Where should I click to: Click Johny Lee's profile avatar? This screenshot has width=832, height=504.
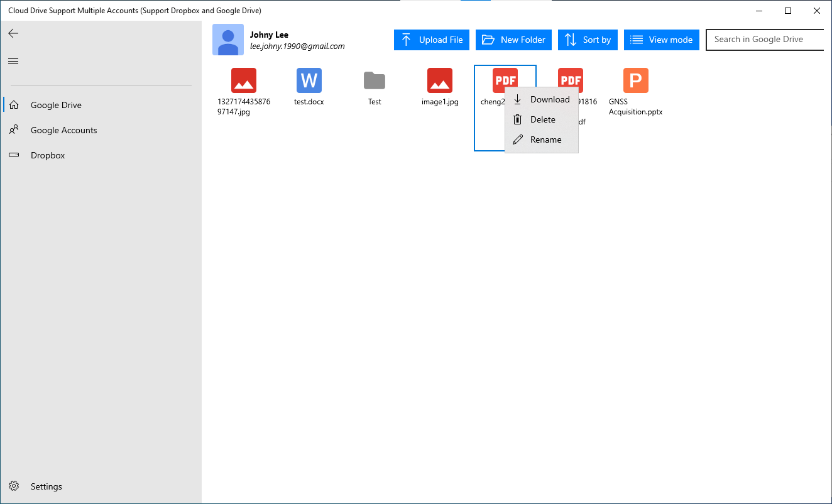228,40
